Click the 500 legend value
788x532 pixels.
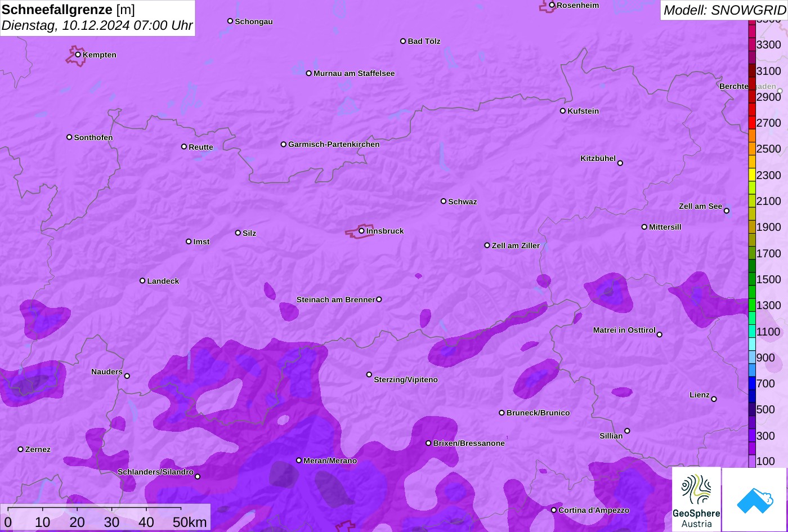pyautogui.click(x=766, y=409)
